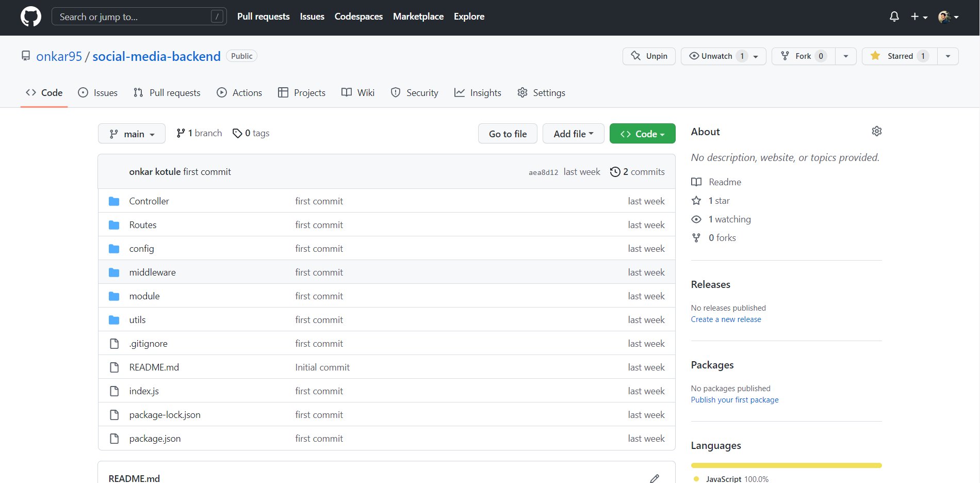Open the package-lock.json file name
This screenshot has height=483, width=980.
(165, 415)
